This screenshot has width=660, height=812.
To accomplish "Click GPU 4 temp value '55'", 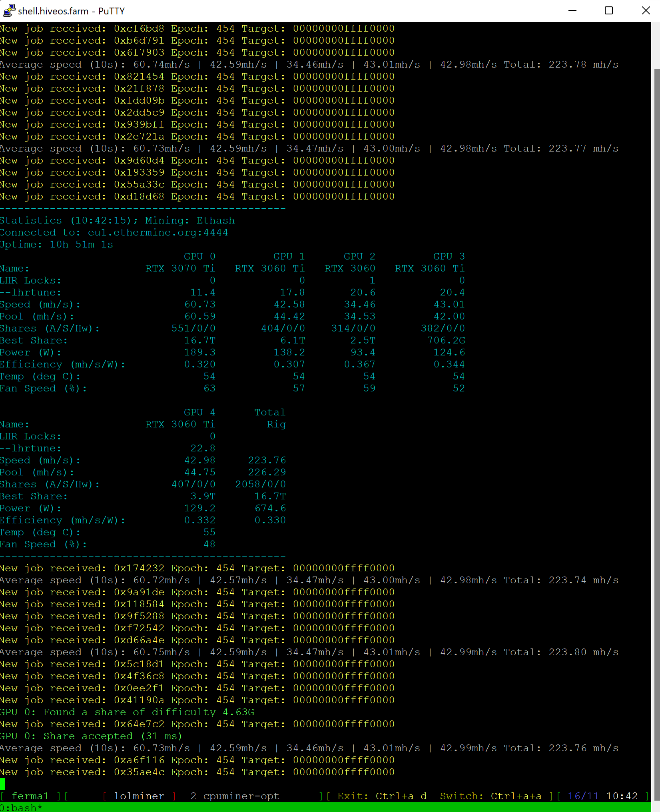I will click(209, 532).
